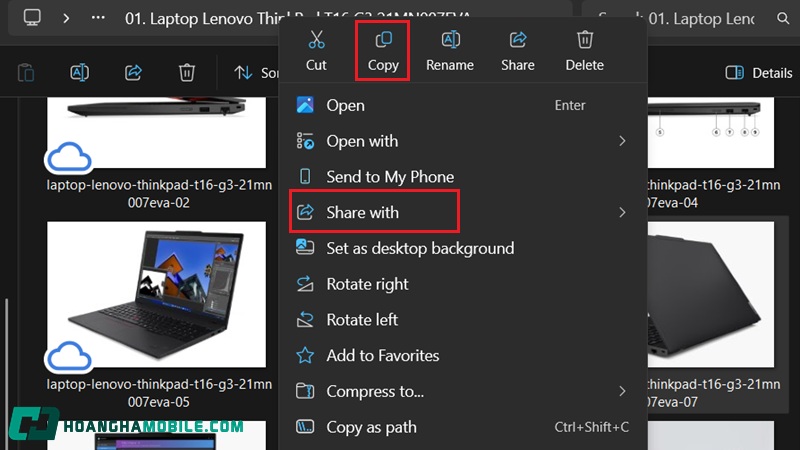Choose Set as desktop background
The height and width of the screenshot is (450, 800).
[463, 248]
